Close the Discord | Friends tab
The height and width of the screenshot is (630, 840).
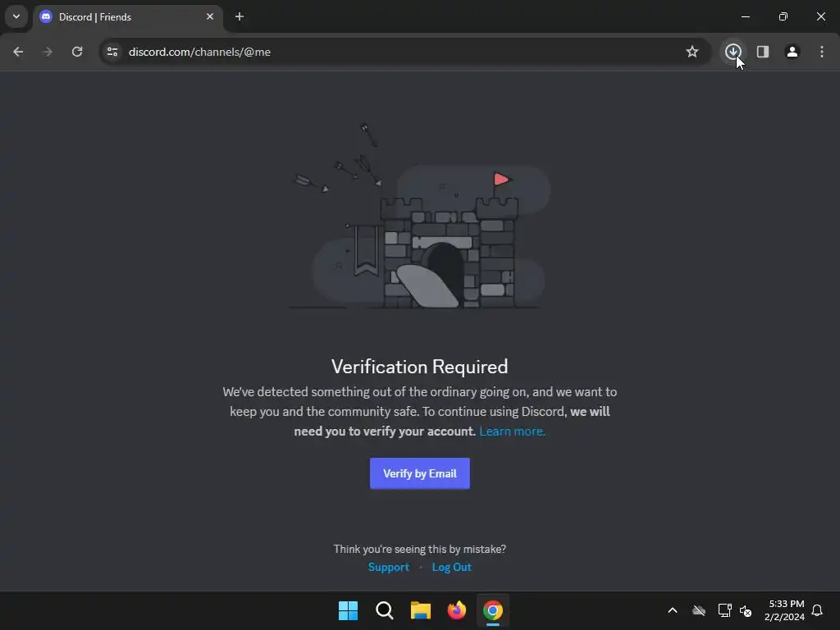point(210,16)
